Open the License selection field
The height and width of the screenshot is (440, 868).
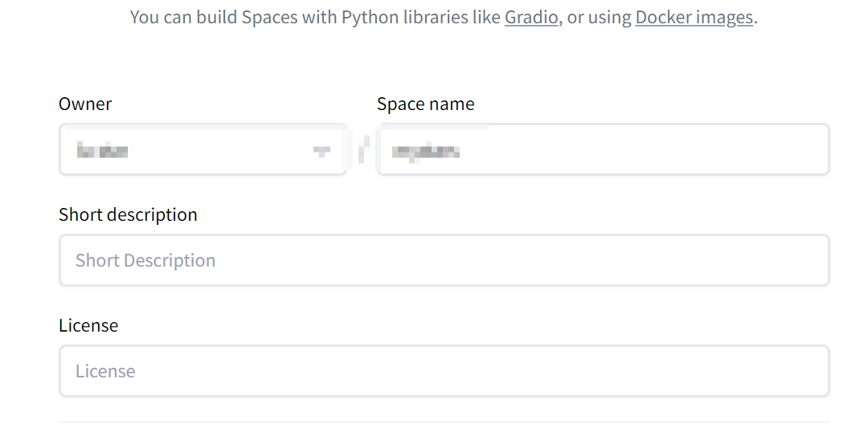pyautogui.click(x=444, y=371)
